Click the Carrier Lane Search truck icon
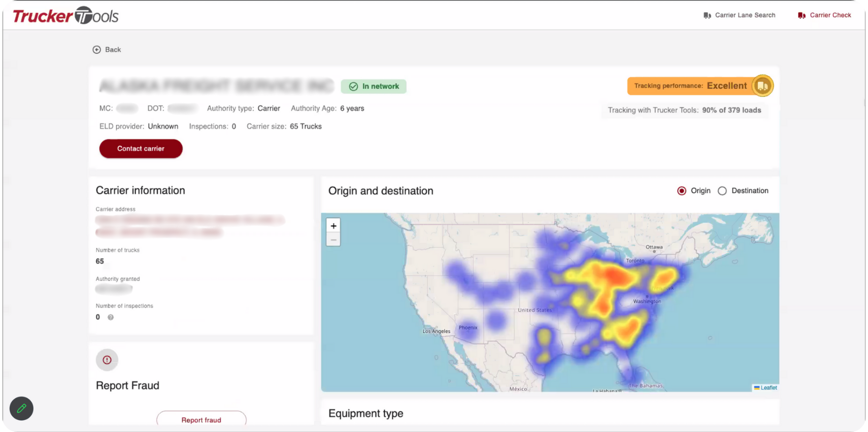The height and width of the screenshot is (432, 868). [707, 15]
